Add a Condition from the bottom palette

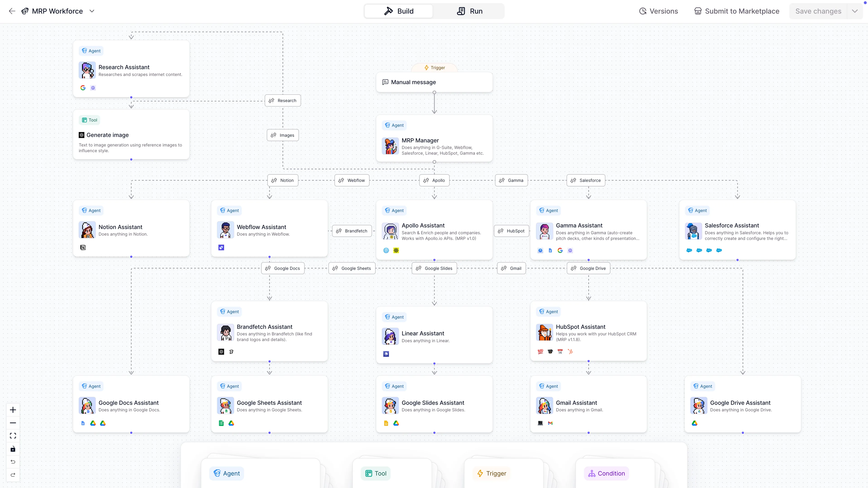[607, 473]
